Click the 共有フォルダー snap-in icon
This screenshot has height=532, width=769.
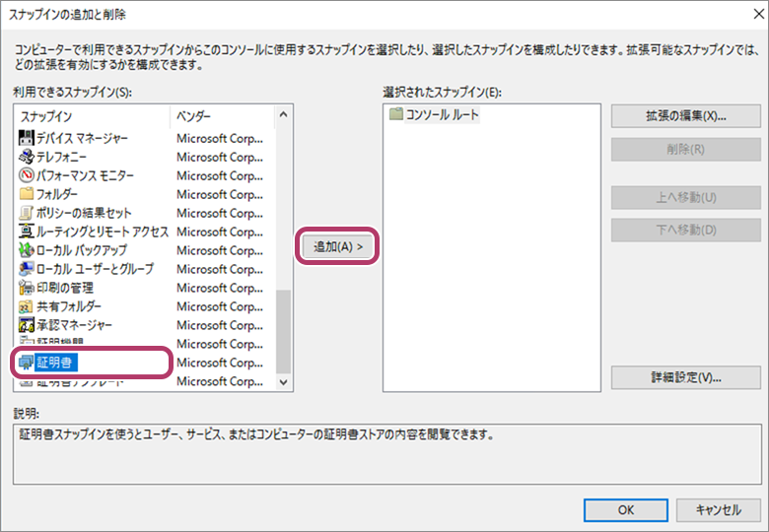coord(26,306)
